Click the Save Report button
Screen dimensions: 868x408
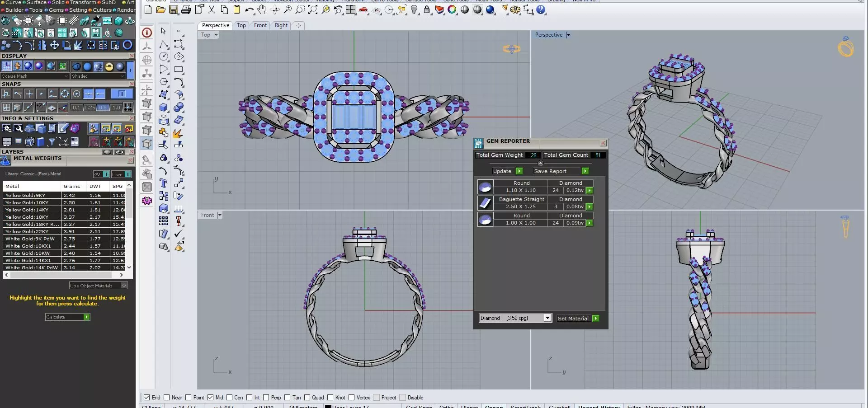point(561,171)
